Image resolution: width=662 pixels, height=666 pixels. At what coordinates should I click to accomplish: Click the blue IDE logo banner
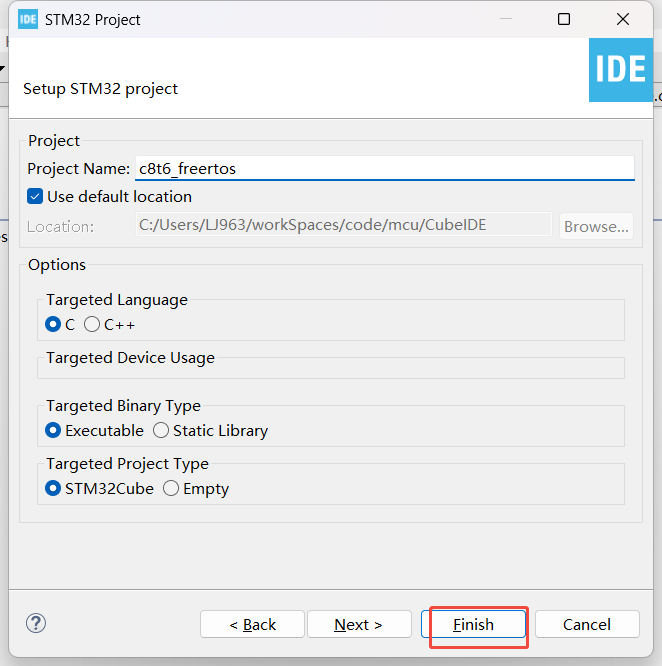(x=620, y=69)
